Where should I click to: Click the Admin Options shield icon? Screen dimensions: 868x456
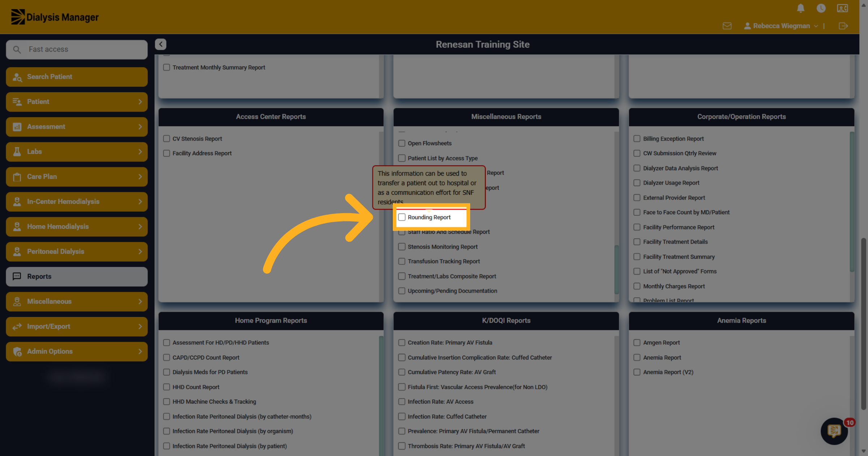pyautogui.click(x=17, y=352)
